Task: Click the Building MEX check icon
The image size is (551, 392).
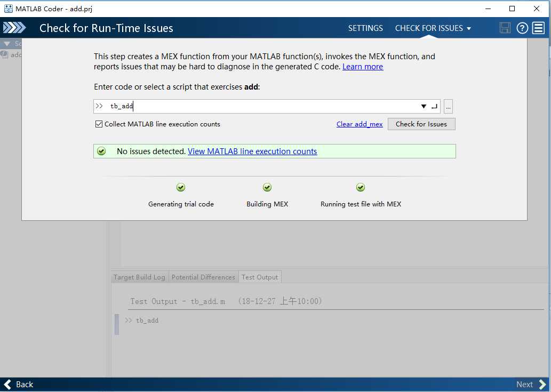Action: [x=267, y=187]
